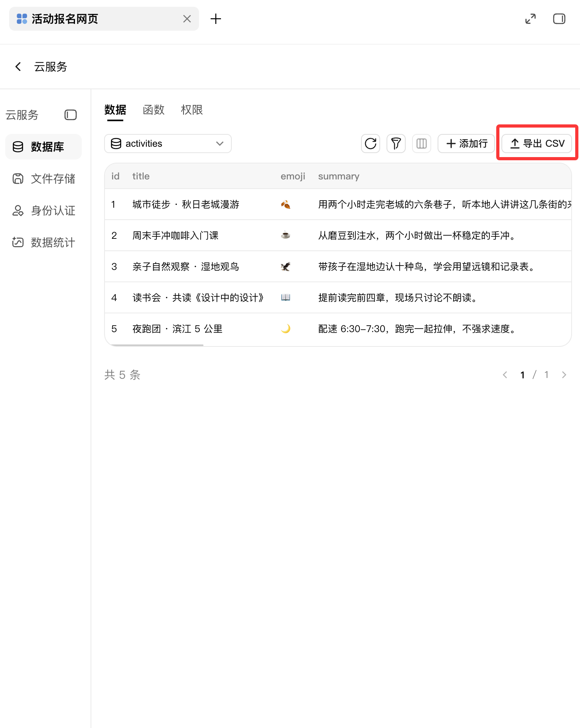Viewport: 580px width, 728px height.
Task: Click the emoji column header
Action: click(x=293, y=176)
